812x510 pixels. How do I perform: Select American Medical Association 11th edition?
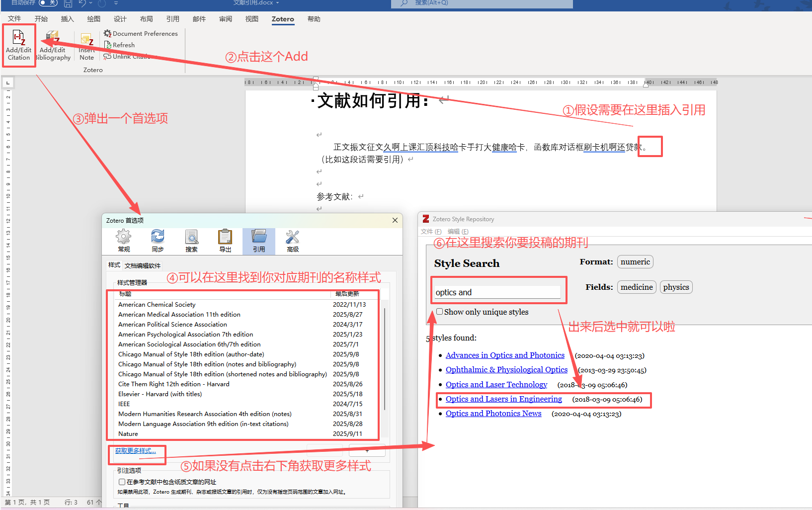click(x=248, y=315)
